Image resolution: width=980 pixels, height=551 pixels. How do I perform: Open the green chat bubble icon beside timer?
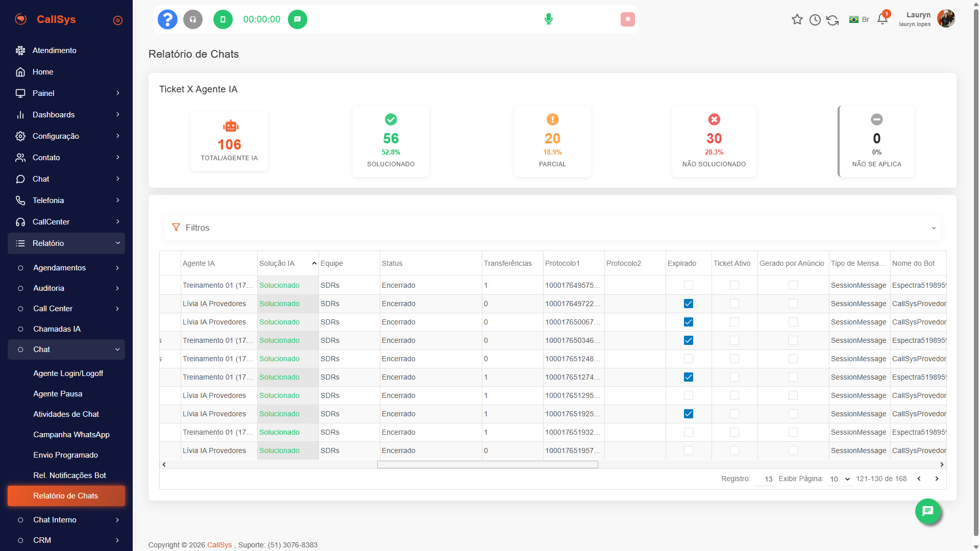click(298, 19)
